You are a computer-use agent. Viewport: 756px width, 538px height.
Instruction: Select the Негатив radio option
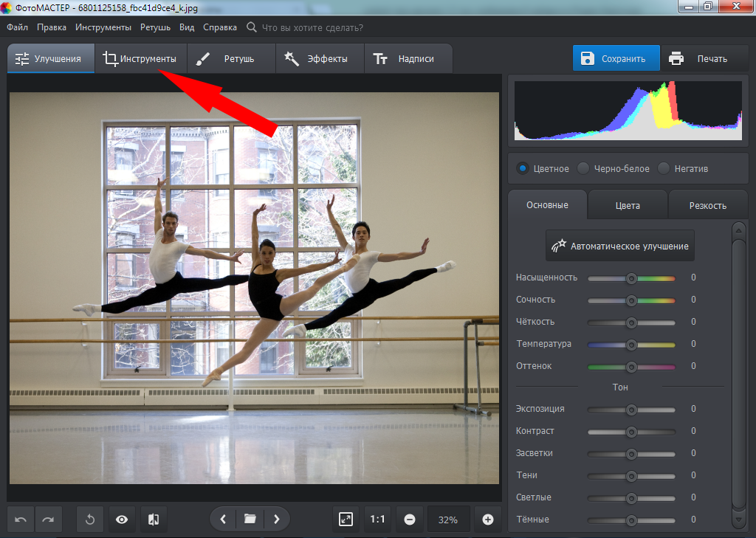(664, 169)
